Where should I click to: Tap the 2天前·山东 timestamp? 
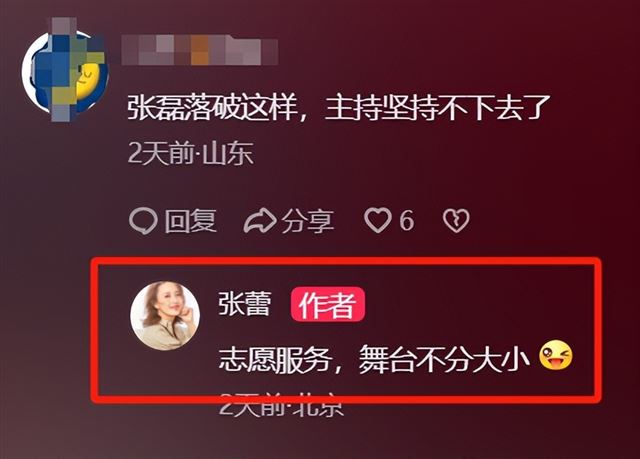pos(191,154)
